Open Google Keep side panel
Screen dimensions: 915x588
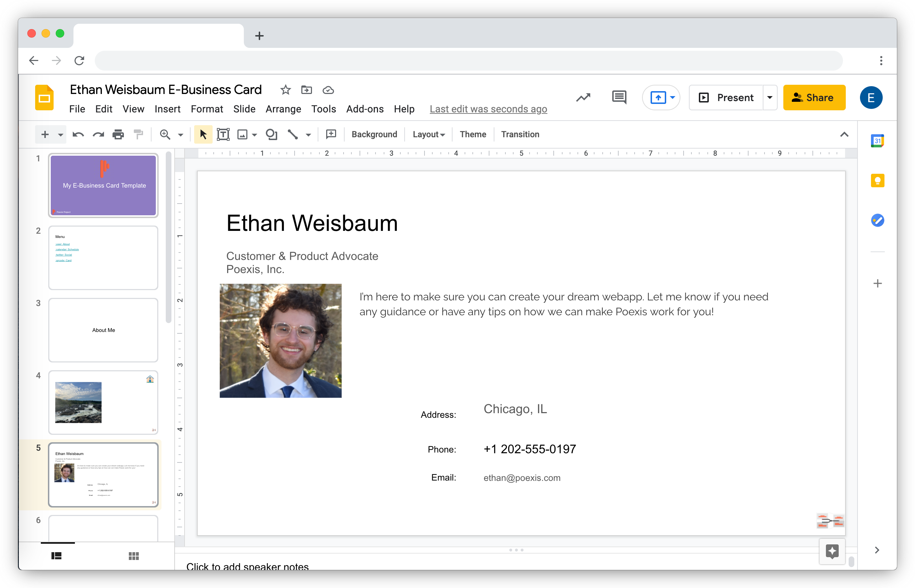point(877,181)
